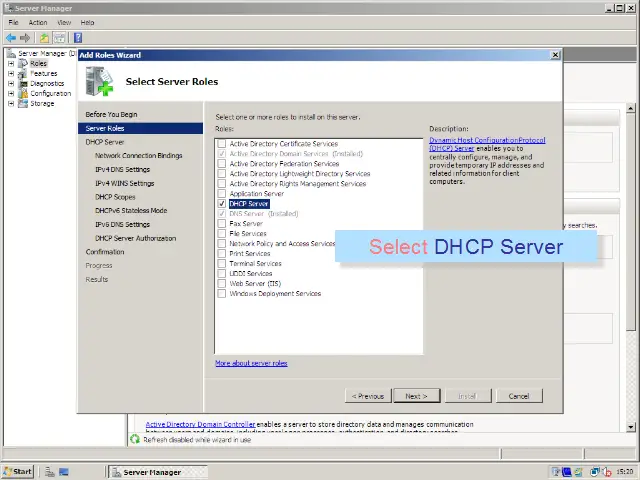Viewport: 640px width, 480px height.
Task: Click the Roles icon in the tree
Action: [23, 64]
